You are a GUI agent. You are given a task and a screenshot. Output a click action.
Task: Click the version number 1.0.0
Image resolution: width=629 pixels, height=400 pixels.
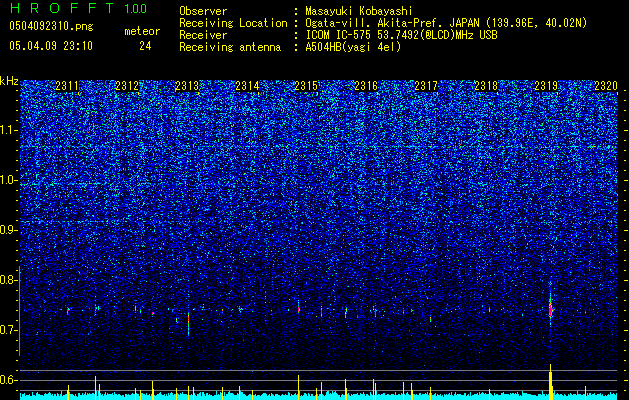(x=136, y=8)
